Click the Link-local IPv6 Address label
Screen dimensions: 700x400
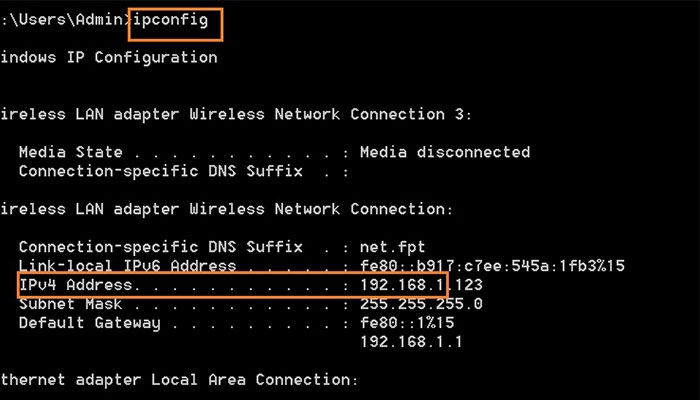pyautogui.click(x=127, y=266)
